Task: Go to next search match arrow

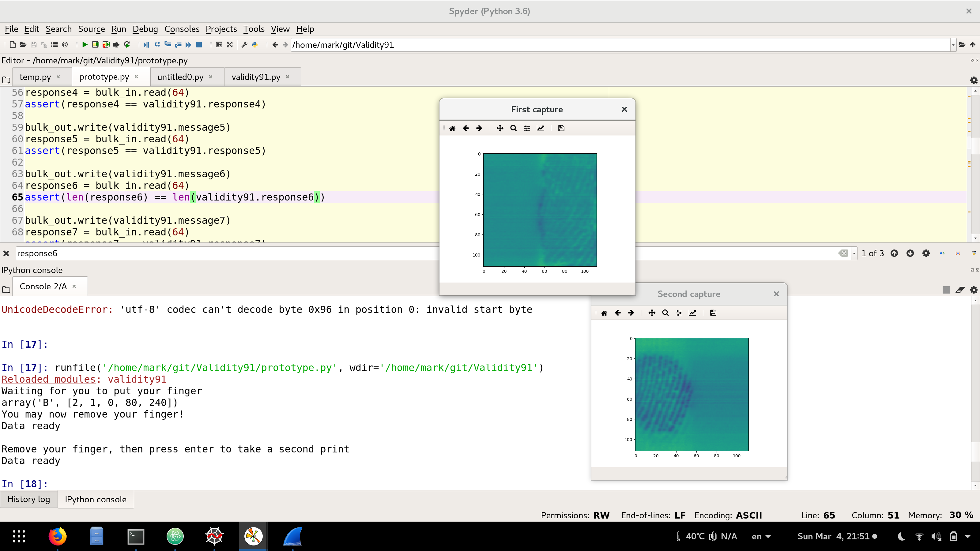Action: 910,253
